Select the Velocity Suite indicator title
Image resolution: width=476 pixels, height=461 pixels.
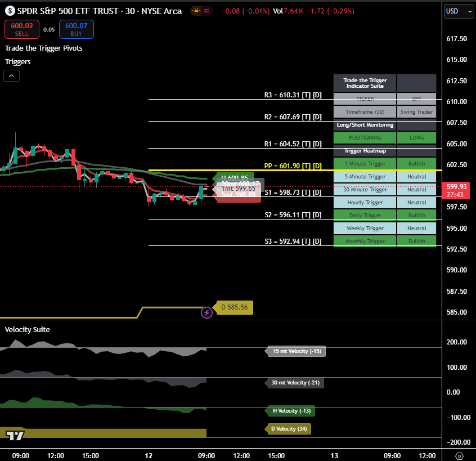click(28, 329)
